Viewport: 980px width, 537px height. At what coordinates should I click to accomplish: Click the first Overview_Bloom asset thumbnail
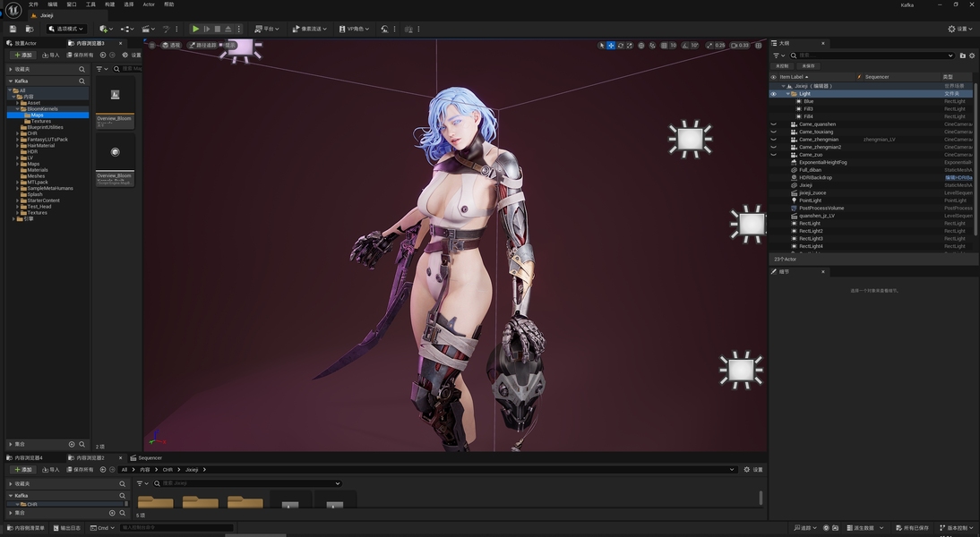115,95
